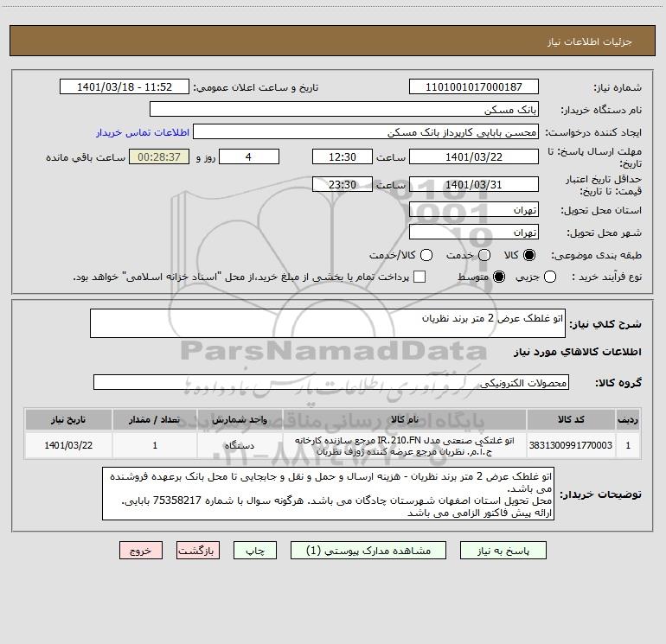Click the تاریخ نیاز column header
The image size is (666, 644).
[68, 419]
